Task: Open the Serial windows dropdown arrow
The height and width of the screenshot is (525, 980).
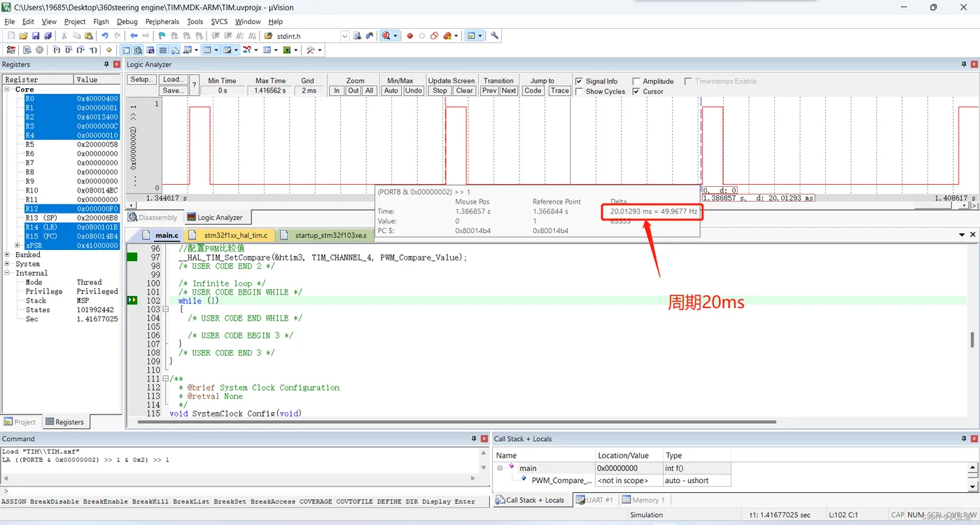Action: [237, 50]
